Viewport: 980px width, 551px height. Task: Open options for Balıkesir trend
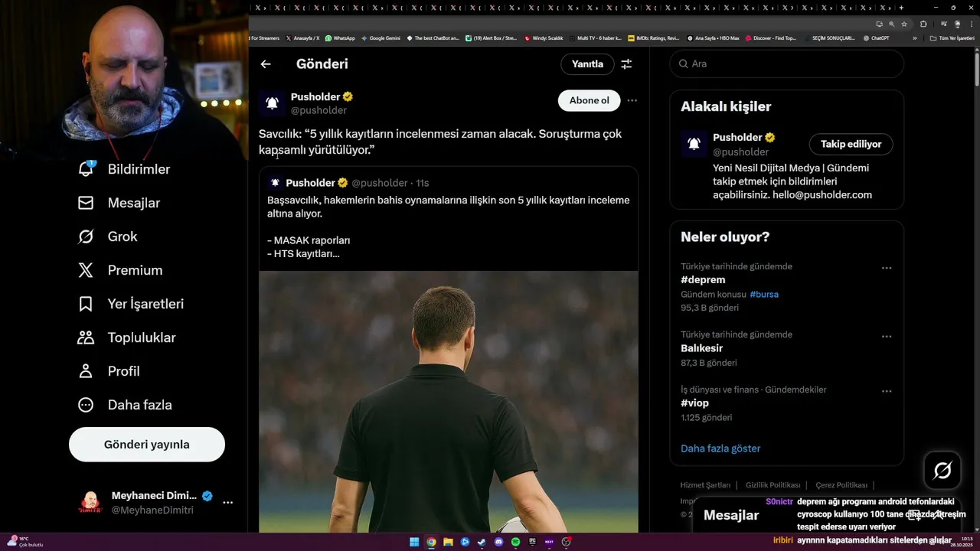coord(887,336)
